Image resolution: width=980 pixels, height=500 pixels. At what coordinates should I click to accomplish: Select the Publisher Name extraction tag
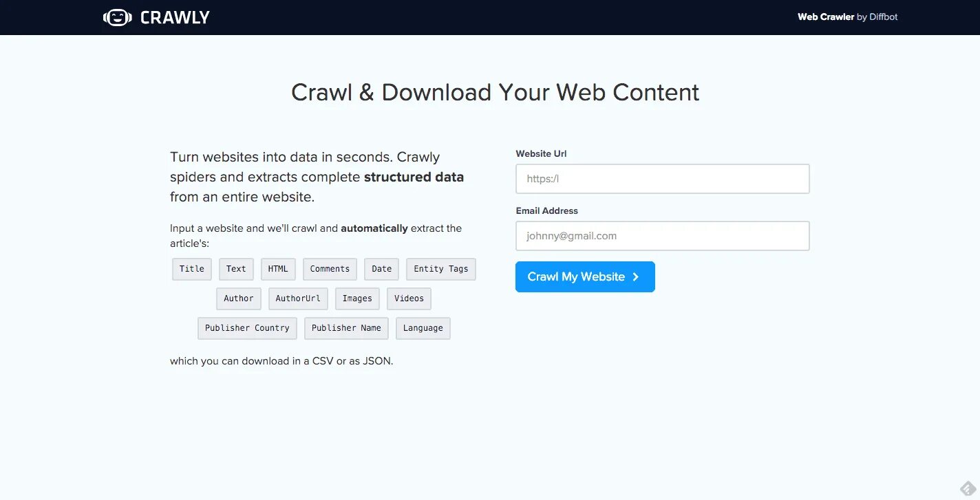[346, 328]
